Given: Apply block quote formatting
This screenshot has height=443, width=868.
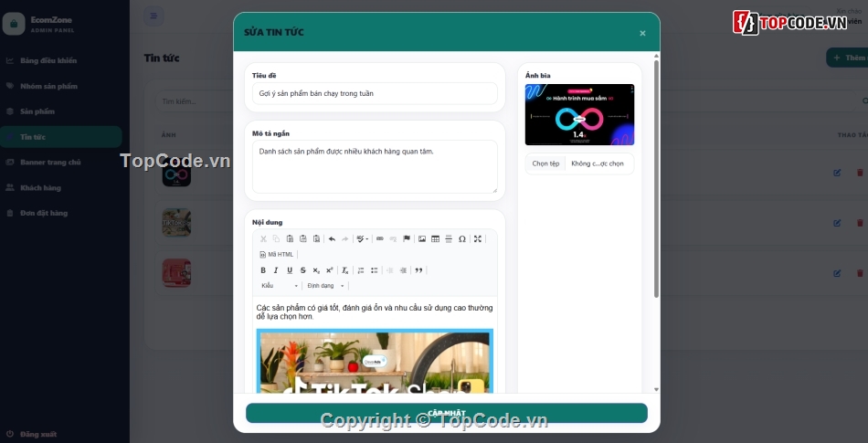Looking at the screenshot, I should tap(418, 270).
